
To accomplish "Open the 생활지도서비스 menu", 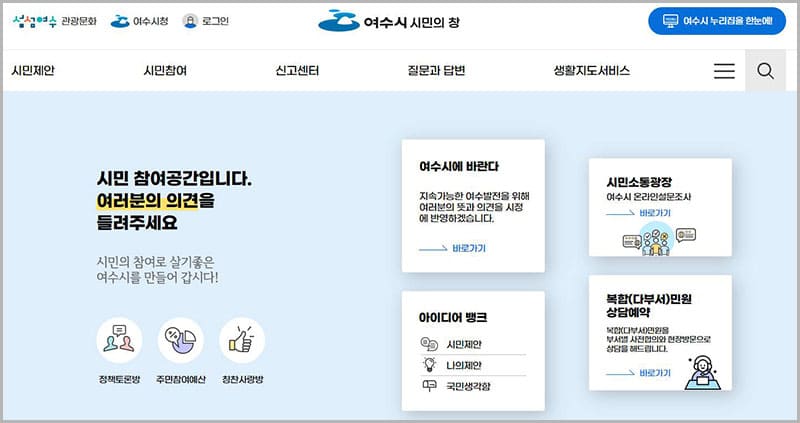I will pyautogui.click(x=591, y=71).
